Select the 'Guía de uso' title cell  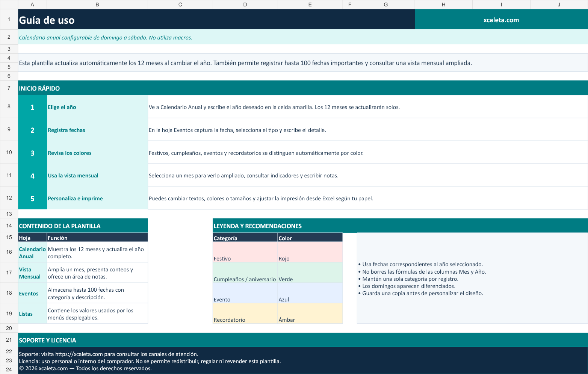coord(216,20)
